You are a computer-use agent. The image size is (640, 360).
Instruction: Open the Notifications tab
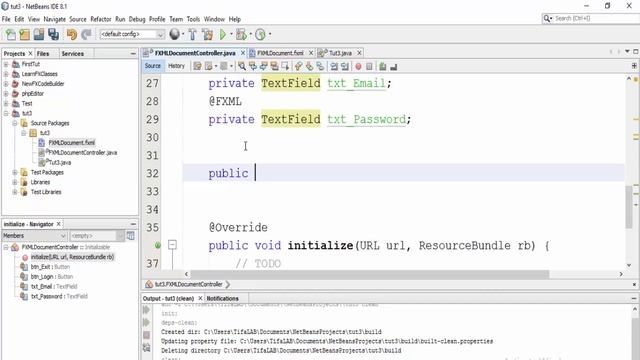[x=222, y=298]
